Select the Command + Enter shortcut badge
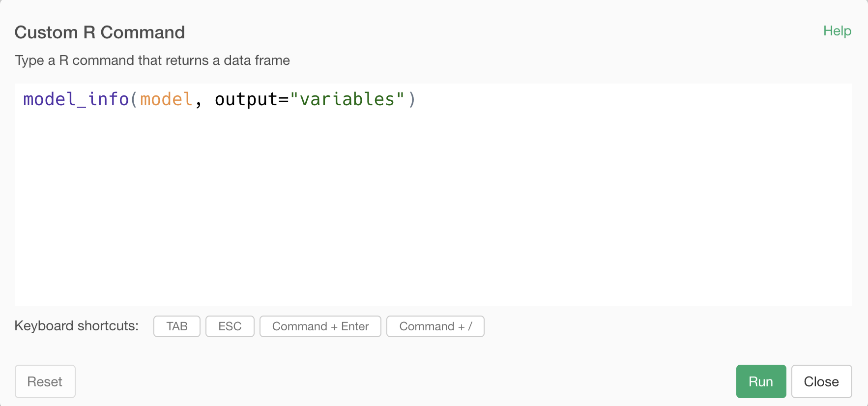 click(320, 326)
